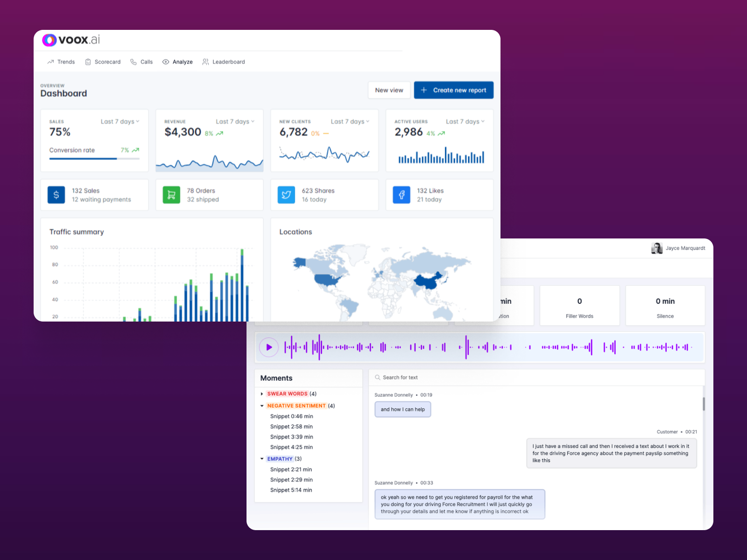Click the blue dollar Sales icon
This screenshot has height=560, width=747.
click(x=56, y=195)
